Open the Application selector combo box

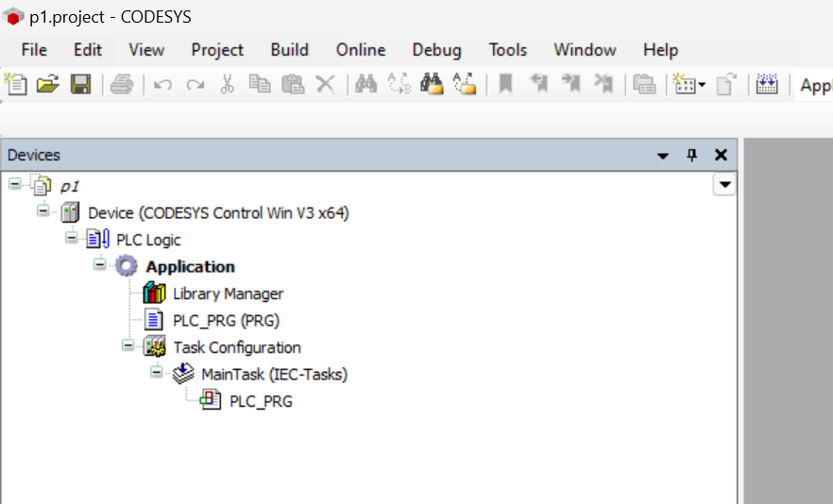pos(814,85)
